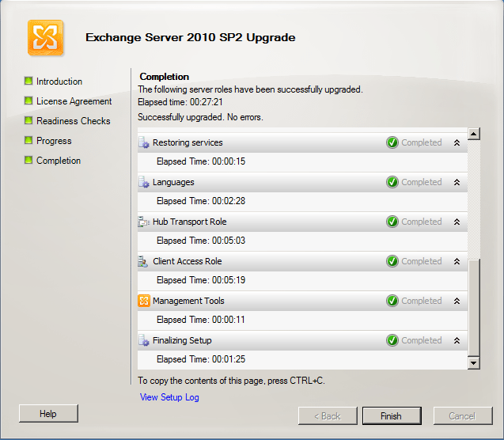504x440 pixels.
Task: Click the Cancel button
Action: point(462,416)
